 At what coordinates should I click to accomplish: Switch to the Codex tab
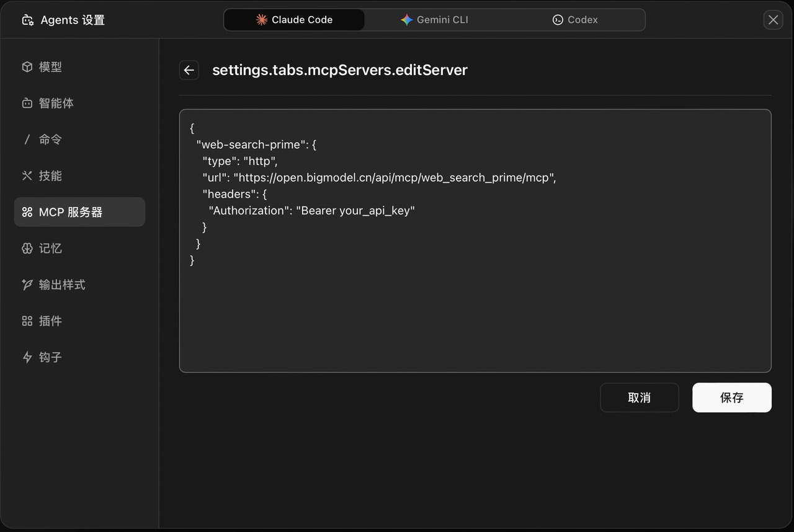[575, 20]
